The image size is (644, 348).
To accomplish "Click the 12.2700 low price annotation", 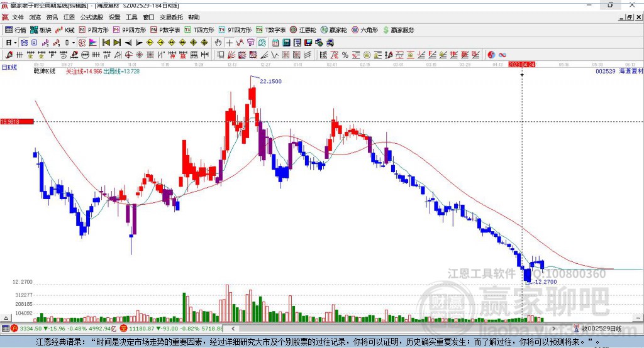I will [x=546, y=282].
